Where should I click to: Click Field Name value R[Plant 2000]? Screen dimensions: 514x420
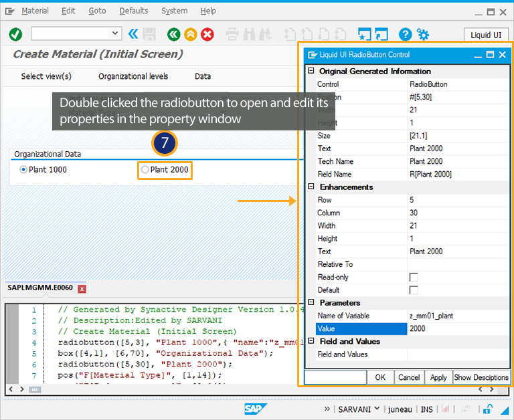point(430,175)
